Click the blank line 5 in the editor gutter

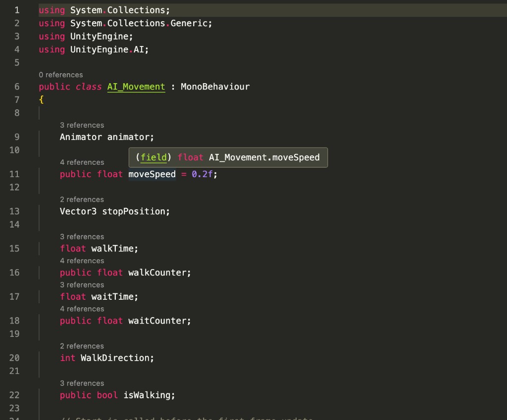click(x=17, y=63)
